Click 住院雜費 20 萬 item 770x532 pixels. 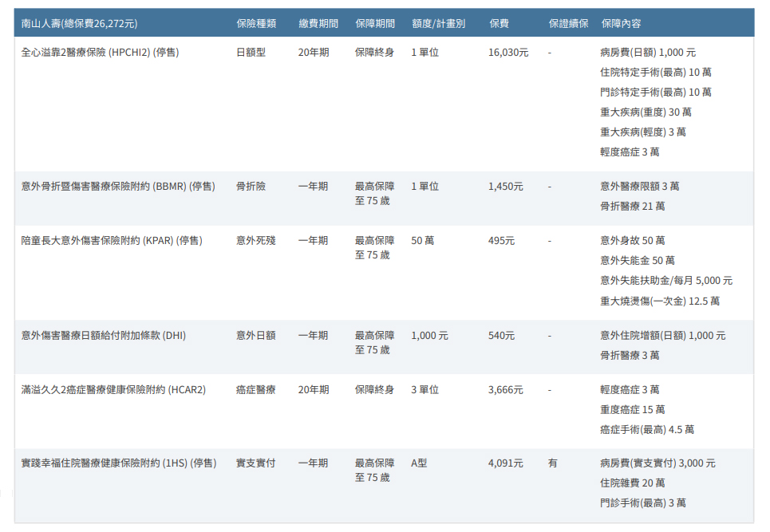pyautogui.click(x=633, y=483)
